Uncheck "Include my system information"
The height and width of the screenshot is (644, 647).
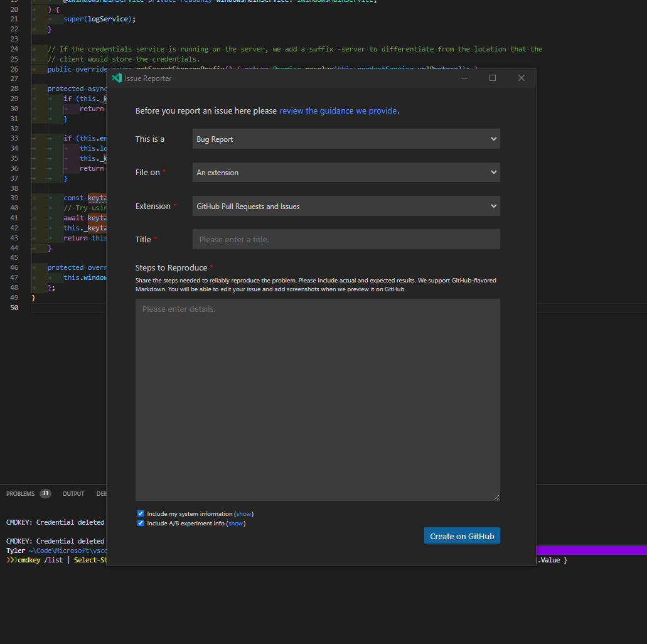point(140,513)
